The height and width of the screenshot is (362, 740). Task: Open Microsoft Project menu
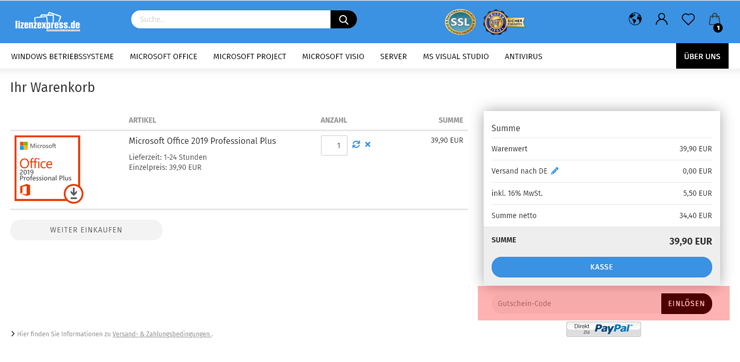click(250, 57)
